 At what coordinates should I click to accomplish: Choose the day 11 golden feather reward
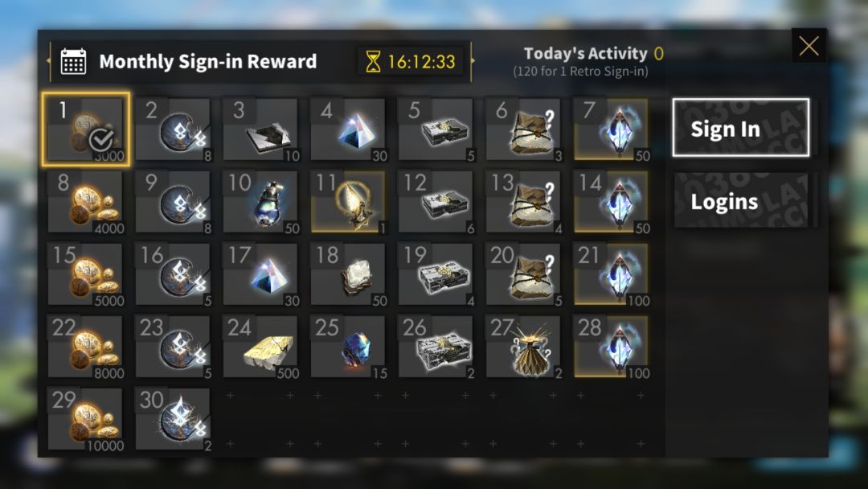[x=348, y=202]
